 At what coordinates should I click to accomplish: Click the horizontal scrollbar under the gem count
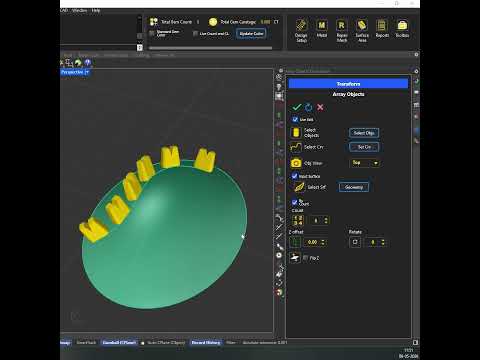point(210,48)
